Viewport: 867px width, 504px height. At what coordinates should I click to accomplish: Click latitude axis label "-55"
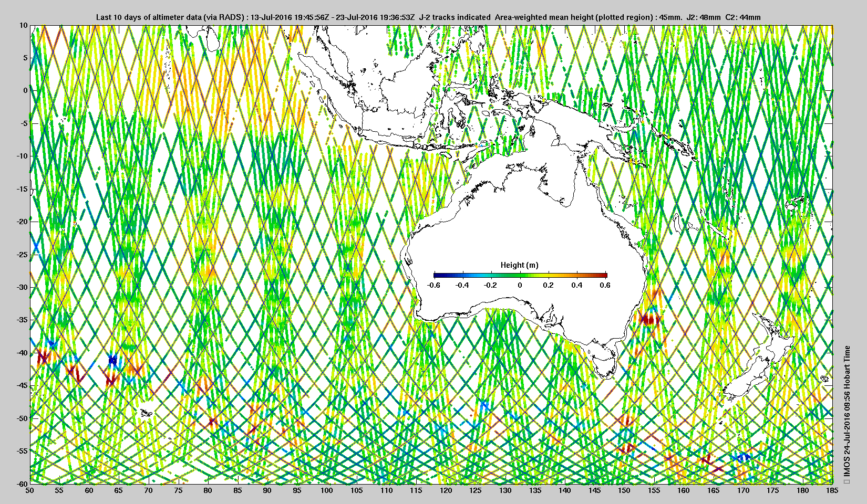(x=22, y=451)
